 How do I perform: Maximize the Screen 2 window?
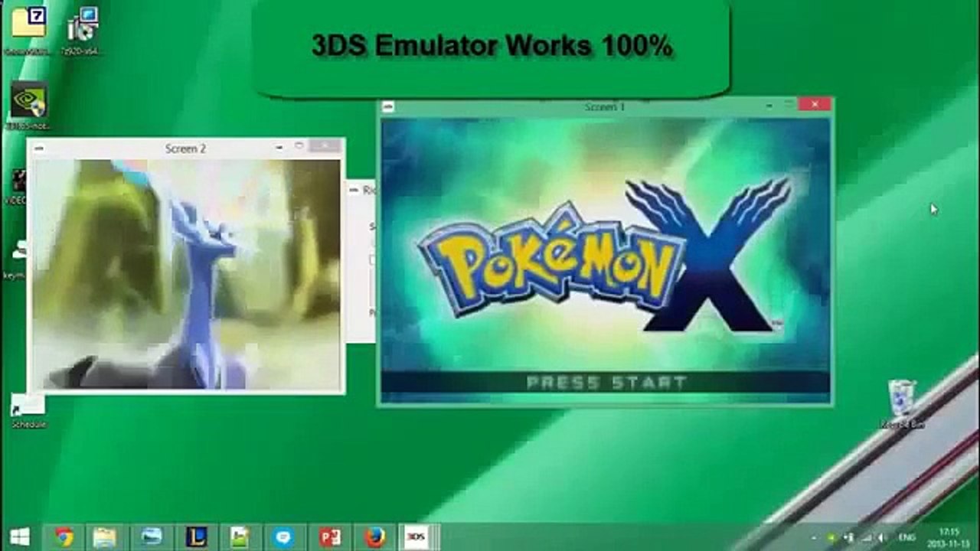coord(299,145)
